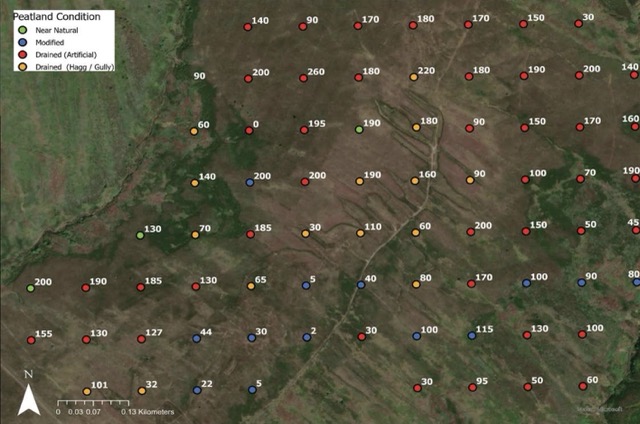Select the red point labeled 260

pyautogui.click(x=304, y=78)
